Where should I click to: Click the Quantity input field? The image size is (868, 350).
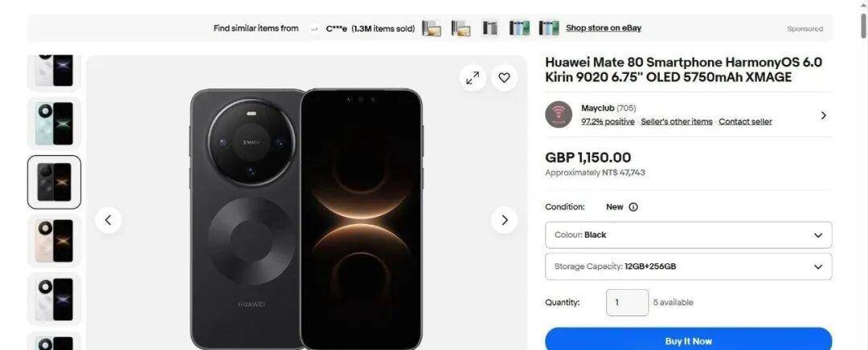coord(627,303)
